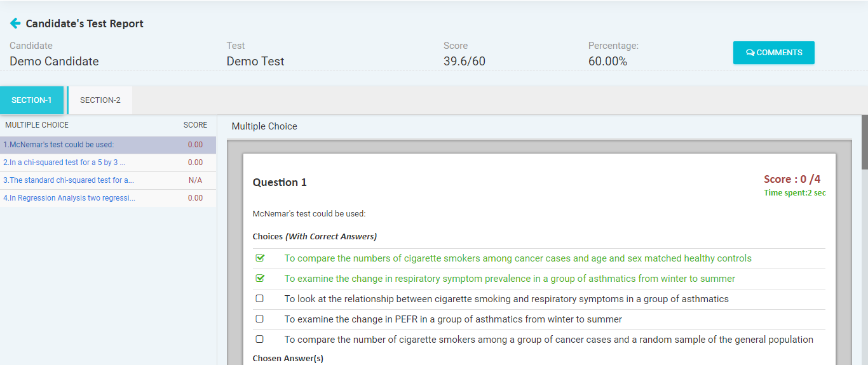The image size is (868, 365).
Task: Click the Demo Candidate name
Action: coord(54,62)
